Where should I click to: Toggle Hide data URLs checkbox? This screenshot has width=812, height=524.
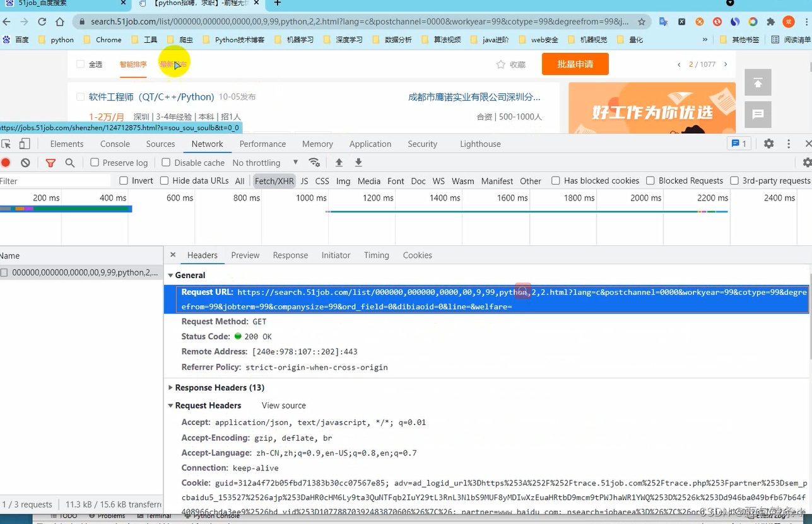point(164,180)
